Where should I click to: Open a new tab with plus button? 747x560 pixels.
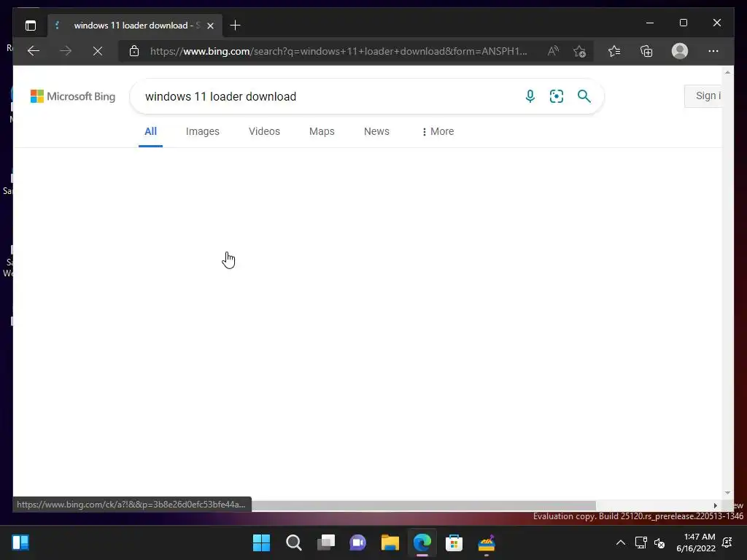coord(235,26)
